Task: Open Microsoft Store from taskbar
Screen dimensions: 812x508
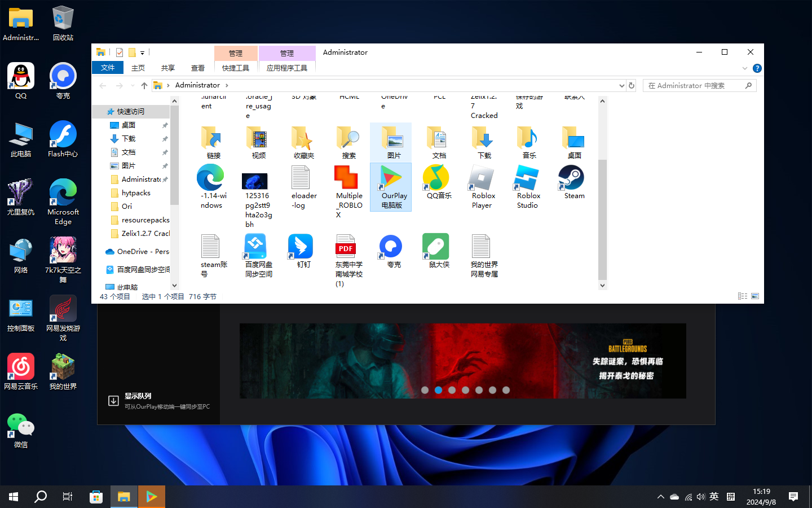Action: click(96, 497)
